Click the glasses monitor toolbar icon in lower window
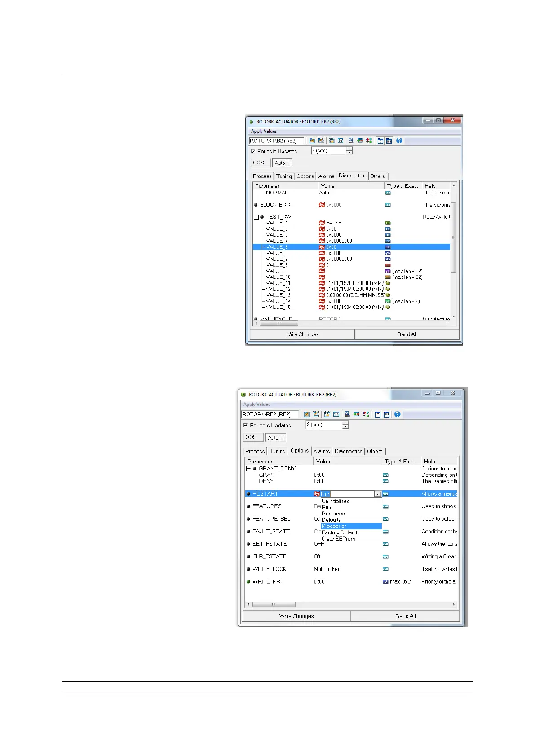The height and width of the screenshot is (756, 535). point(336,414)
